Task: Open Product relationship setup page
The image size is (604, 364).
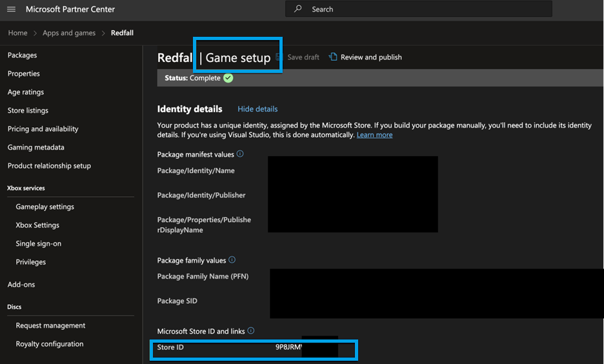Action: 49,166
